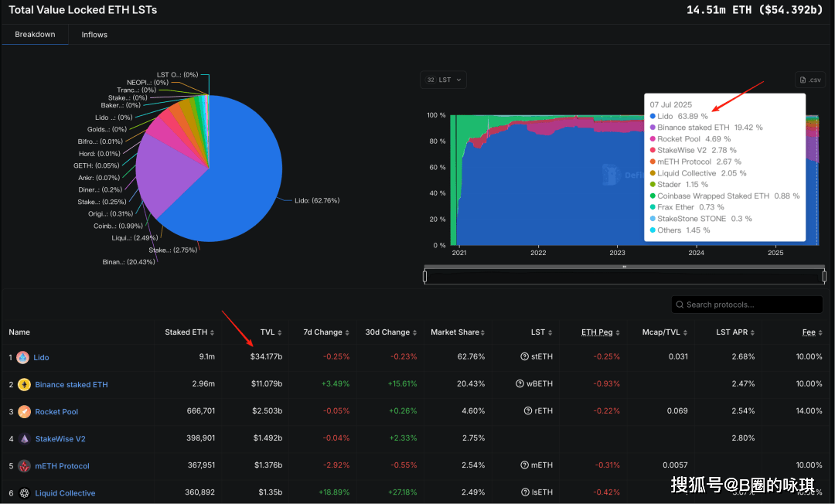Click the sort arrows beside 7d Change
835x504 pixels.
[x=347, y=332]
